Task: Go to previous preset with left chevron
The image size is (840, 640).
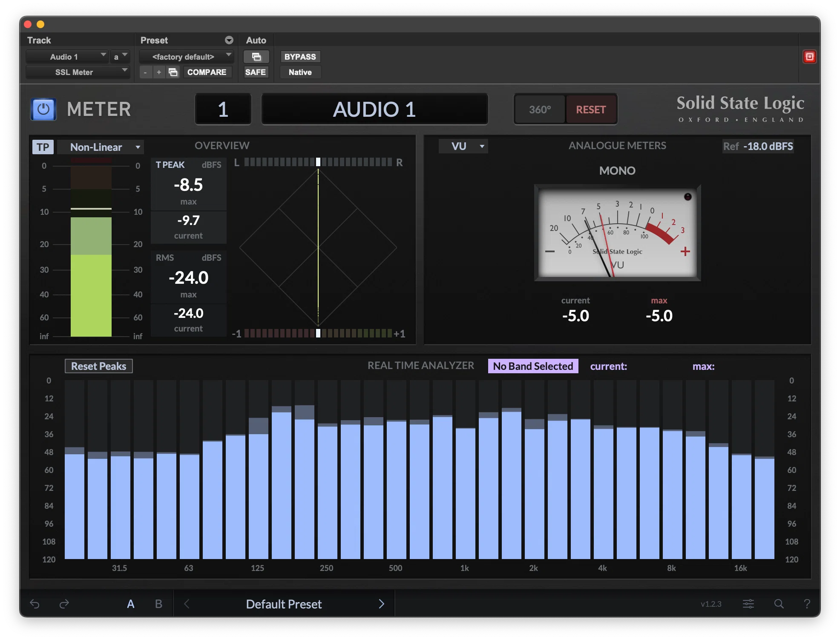Action: [187, 604]
